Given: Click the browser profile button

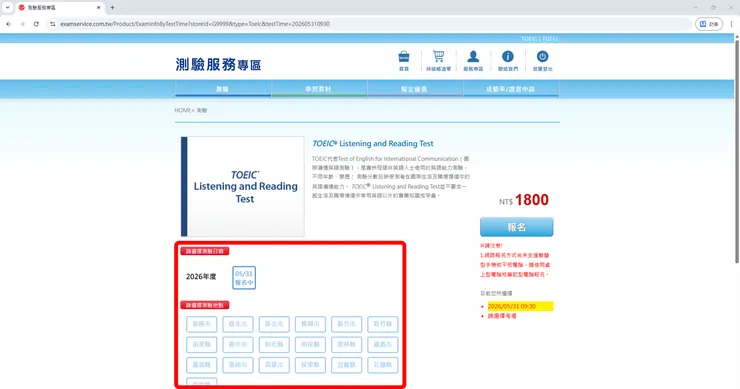Looking at the screenshot, I should (709, 24).
